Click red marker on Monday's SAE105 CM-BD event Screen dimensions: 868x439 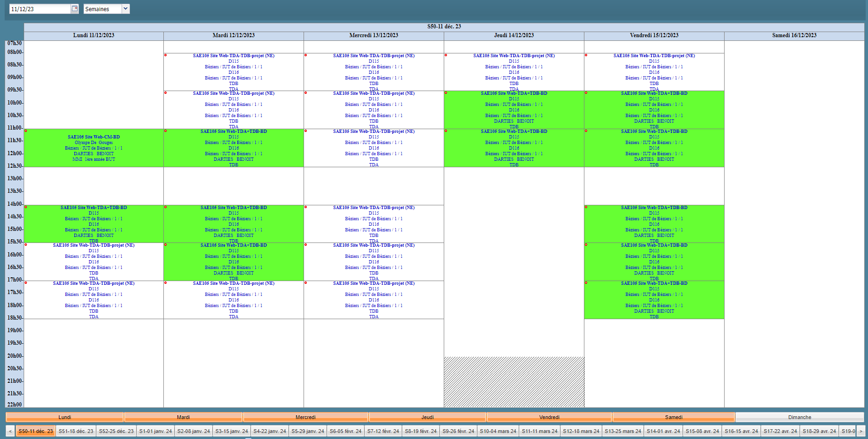coord(26,131)
